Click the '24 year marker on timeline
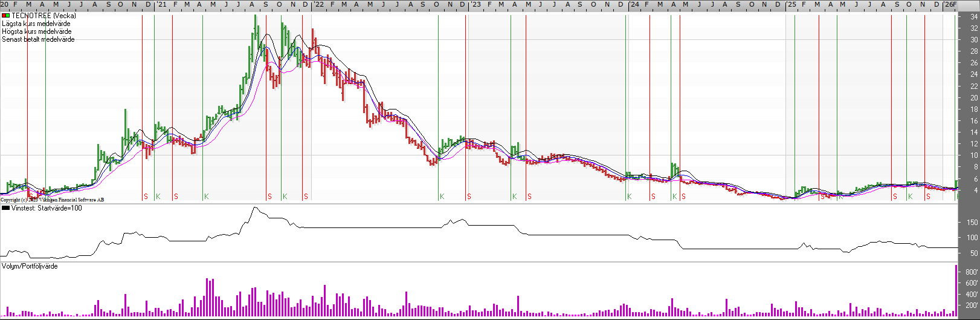Viewport: 980px width, 320px height. click(634, 5)
